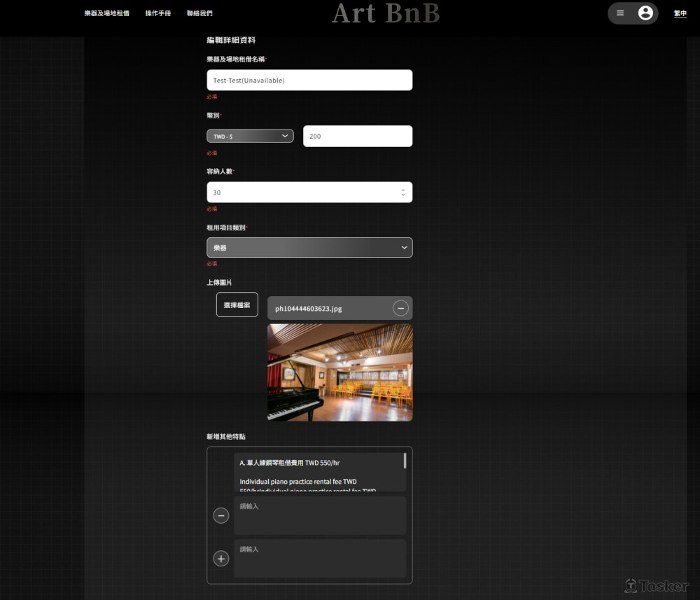Click the last 請輸入 feature textarea
Viewport: 700px width, 600px height.
tap(320, 559)
